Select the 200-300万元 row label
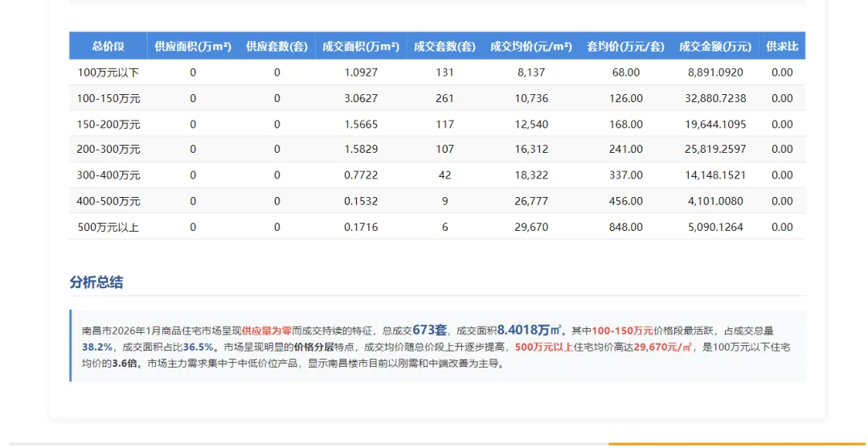Image resolution: width=868 pixels, height=448 pixels. [x=108, y=150]
